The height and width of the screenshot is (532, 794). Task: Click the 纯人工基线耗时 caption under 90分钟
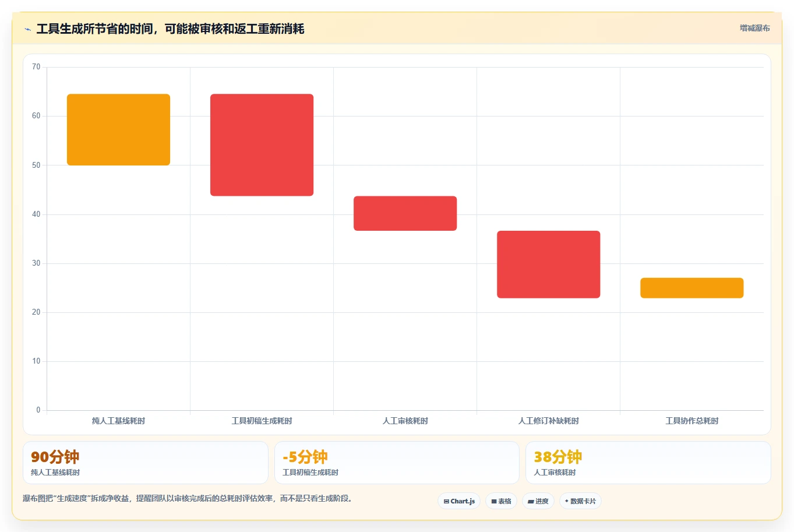click(x=55, y=473)
